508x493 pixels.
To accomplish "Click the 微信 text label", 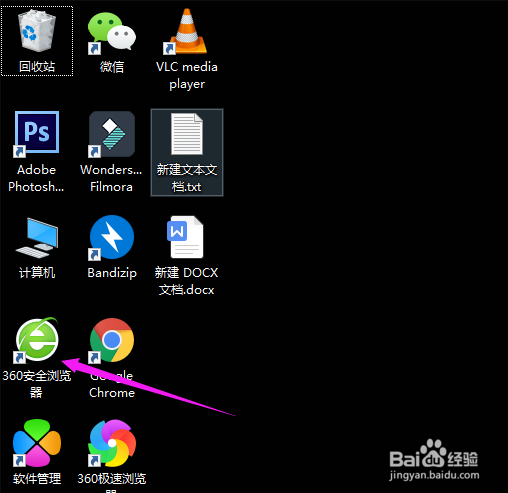I will pos(112,67).
